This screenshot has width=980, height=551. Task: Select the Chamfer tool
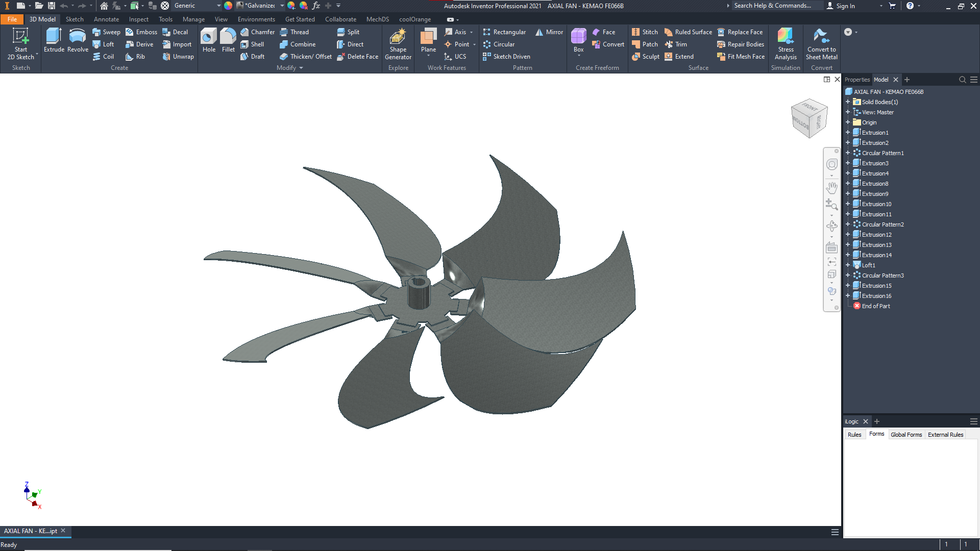point(257,32)
